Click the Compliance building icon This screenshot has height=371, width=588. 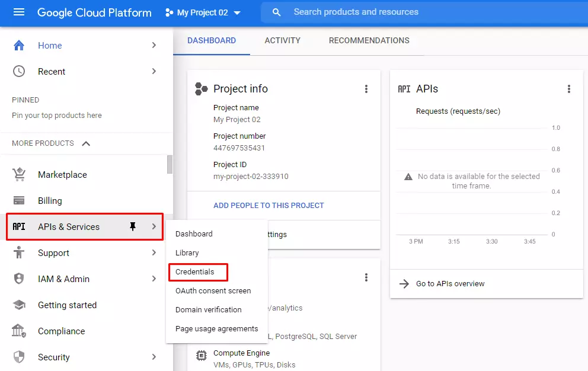(19, 331)
